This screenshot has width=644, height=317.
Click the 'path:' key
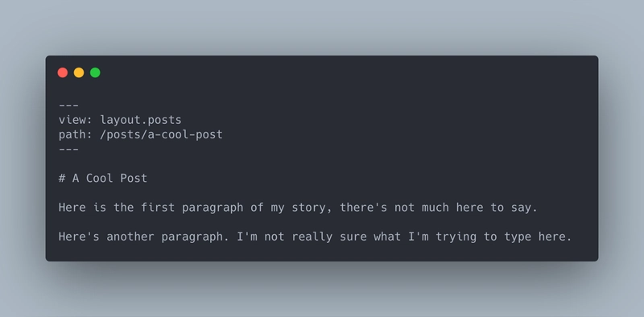[x=76, y=134]
